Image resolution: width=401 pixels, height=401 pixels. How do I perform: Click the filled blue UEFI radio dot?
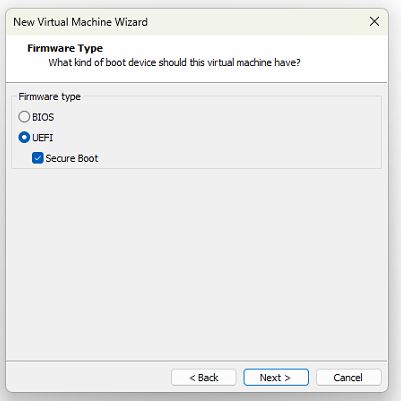click(24, 137)
